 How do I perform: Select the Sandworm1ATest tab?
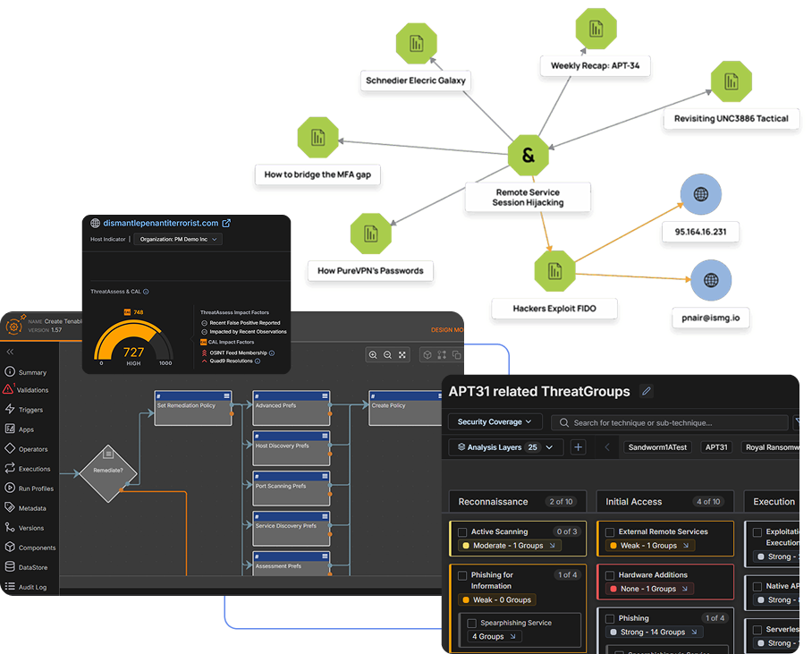[x=658, y=447]
